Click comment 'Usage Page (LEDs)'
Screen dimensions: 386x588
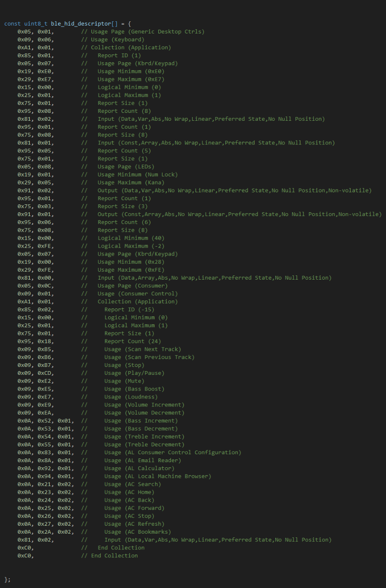click(126, 166)
